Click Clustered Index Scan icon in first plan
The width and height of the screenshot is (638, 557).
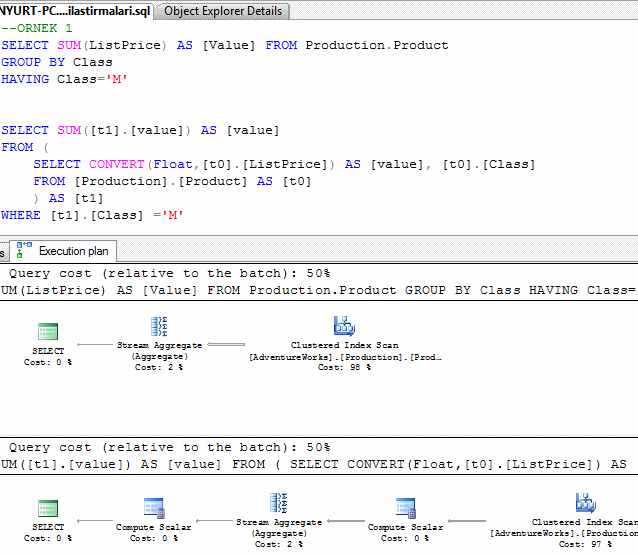coord(345,327)
